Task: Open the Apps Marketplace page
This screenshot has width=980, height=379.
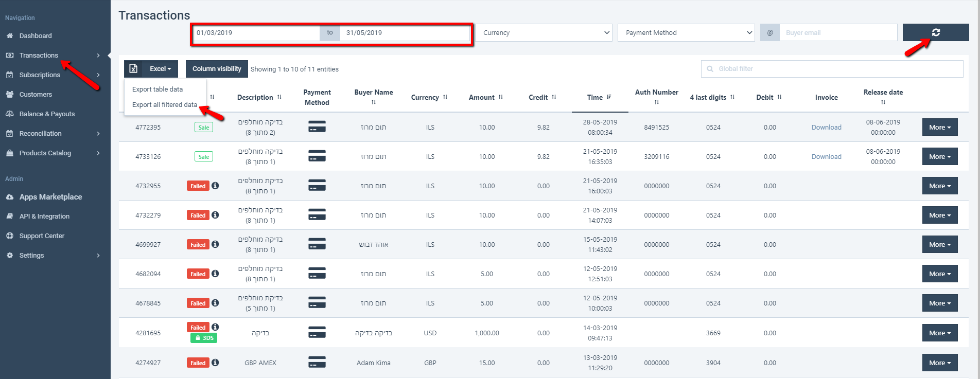Action: click(x=50, y=197)
